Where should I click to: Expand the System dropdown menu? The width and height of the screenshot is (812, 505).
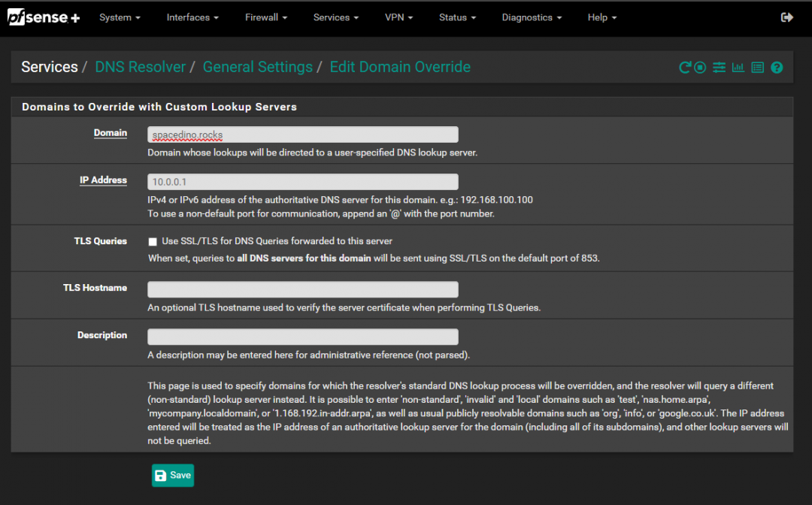[x=120, y=17]
